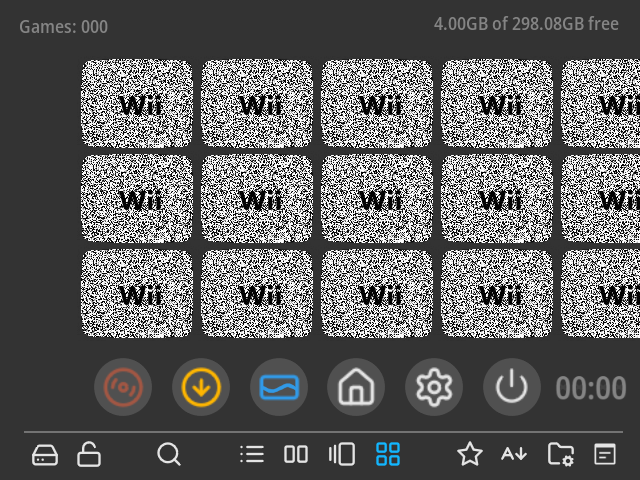Screen dimensions: 640x480
Task: Change sort order with A-down-arrow icon
Action: [514, 454]
